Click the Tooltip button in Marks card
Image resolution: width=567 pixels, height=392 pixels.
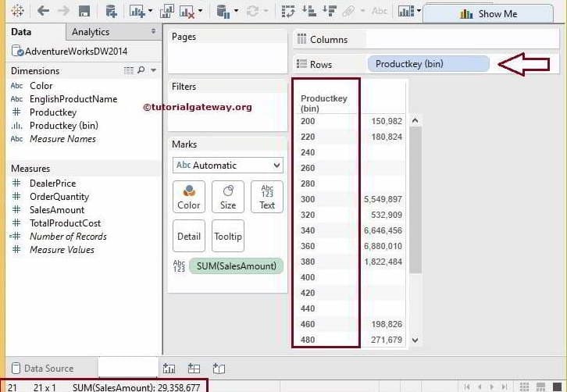click(x=228, y=236)
